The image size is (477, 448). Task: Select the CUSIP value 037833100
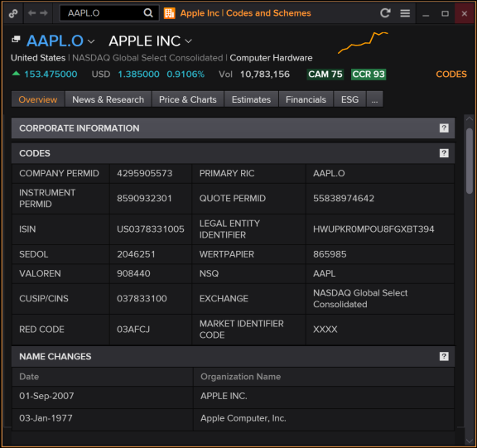[x=142, y=298]
